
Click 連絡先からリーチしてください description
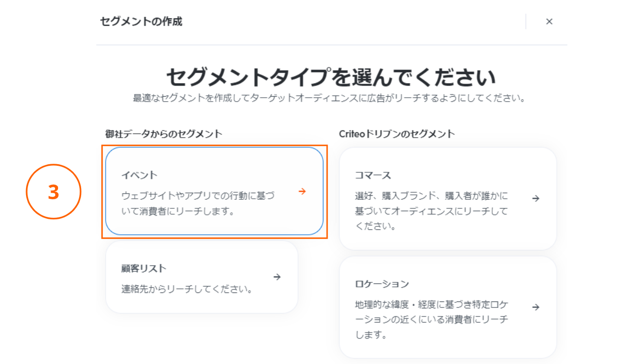tap(186, 289)
